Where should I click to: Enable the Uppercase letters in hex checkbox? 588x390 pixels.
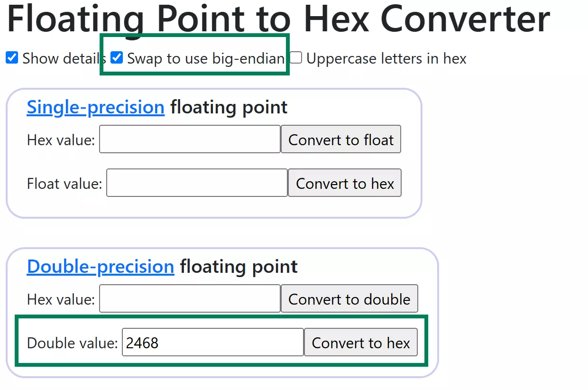(296, 58)
